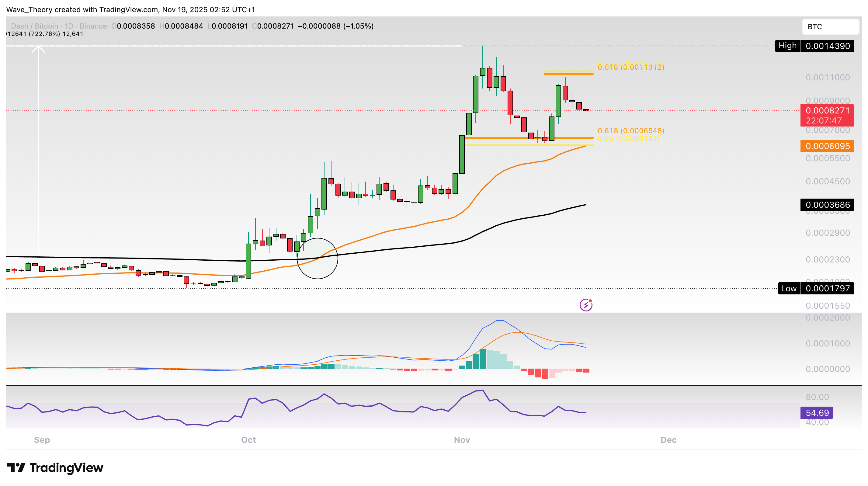The image size is (868, 486).
Task: Click the Nov label on the time axis
Action: [462, 440]
